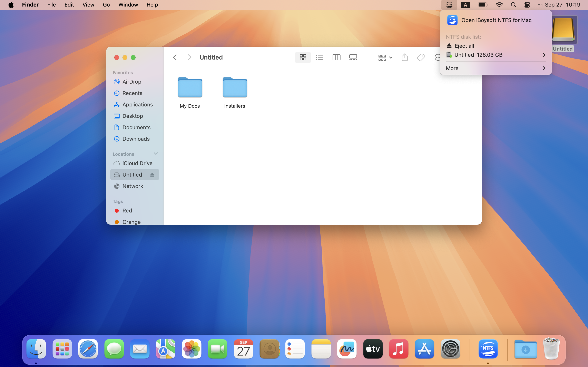
Task: Click the NTFS menu bar status icon
Action: [449, 5]
